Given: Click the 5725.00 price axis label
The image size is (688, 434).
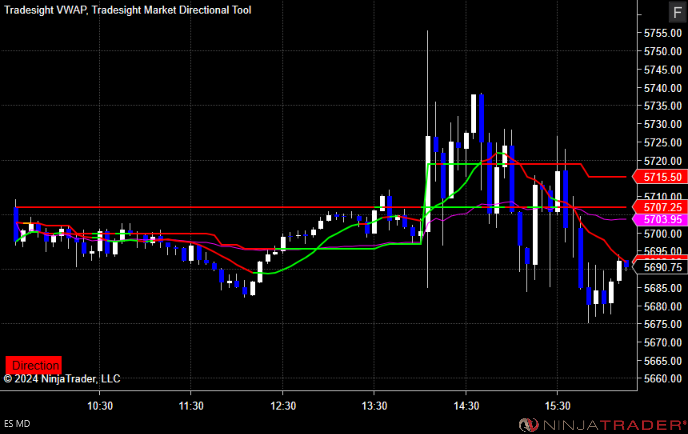Looking at the screenshot, I should 663,142.
